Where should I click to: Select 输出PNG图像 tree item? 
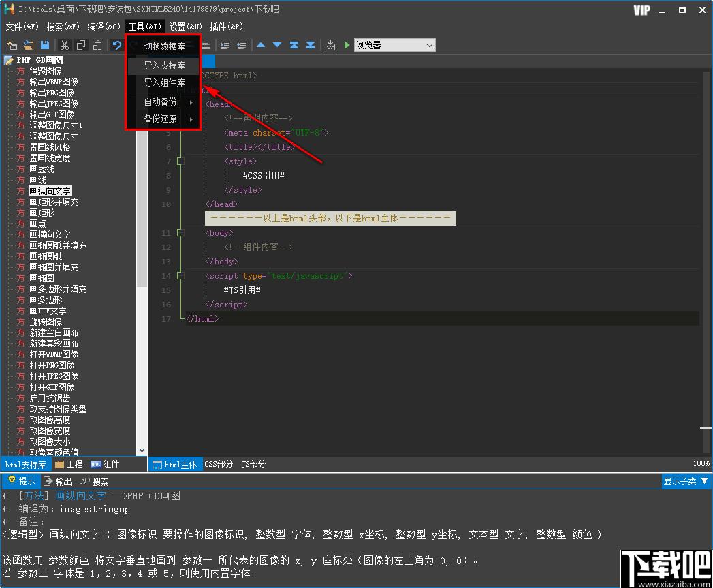coord(51,93)
